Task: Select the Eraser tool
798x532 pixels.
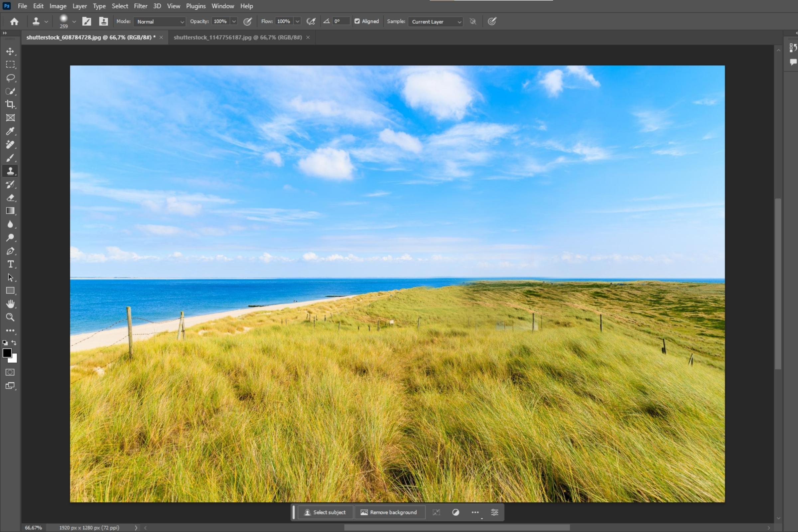Action: (x=10, y=198)
